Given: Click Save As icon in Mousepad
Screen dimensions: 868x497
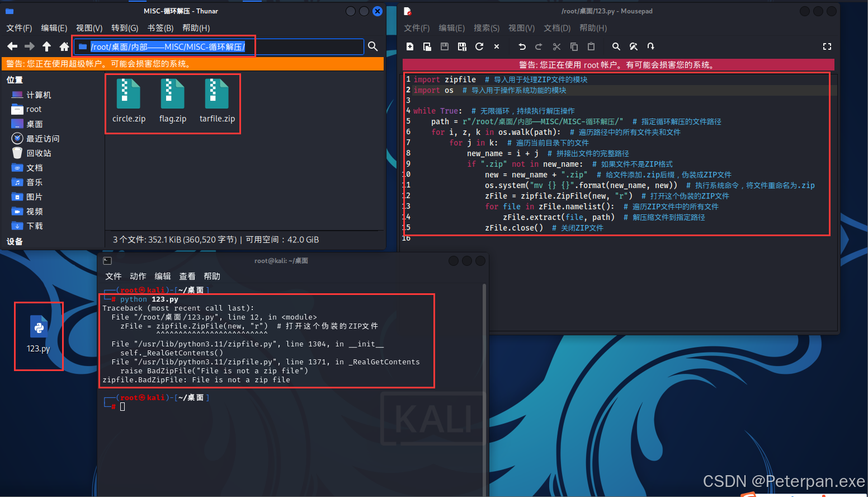Looking at the screenshot, I should point(462,46).
